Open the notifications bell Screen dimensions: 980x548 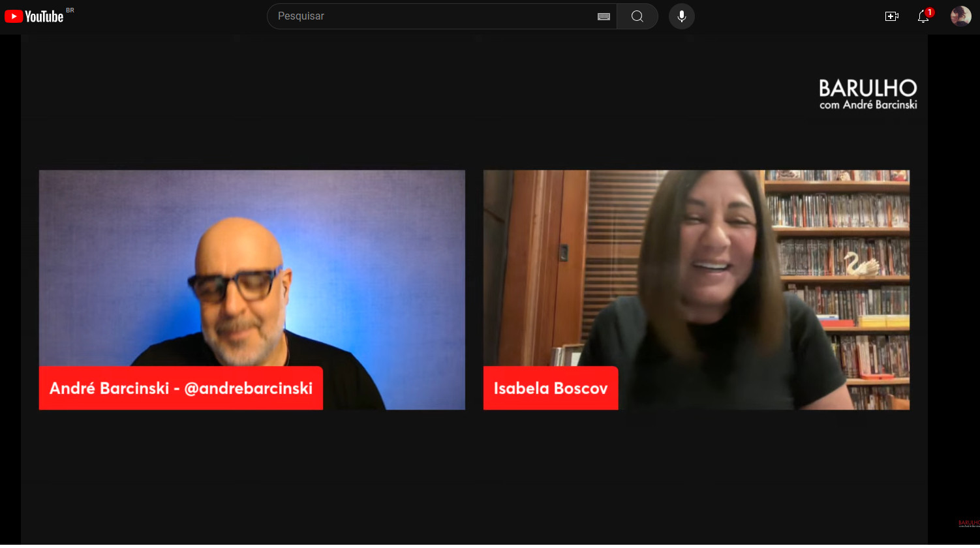tap(923, 16)
